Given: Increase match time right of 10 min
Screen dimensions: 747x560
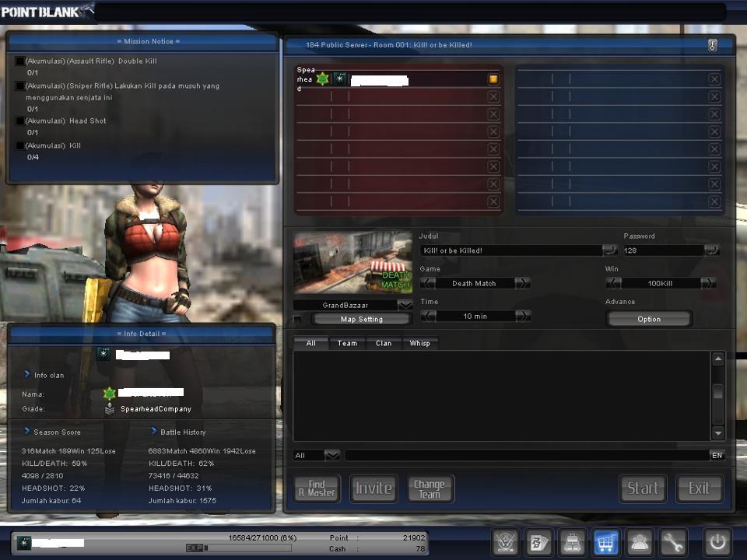Looking at the screenshot, I should pyautogui.click(x=523, y=316).
